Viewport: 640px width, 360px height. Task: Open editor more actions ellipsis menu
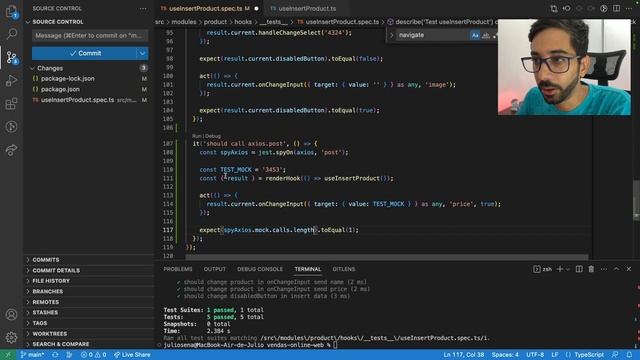pyautogui.click(x=629, y=8)
